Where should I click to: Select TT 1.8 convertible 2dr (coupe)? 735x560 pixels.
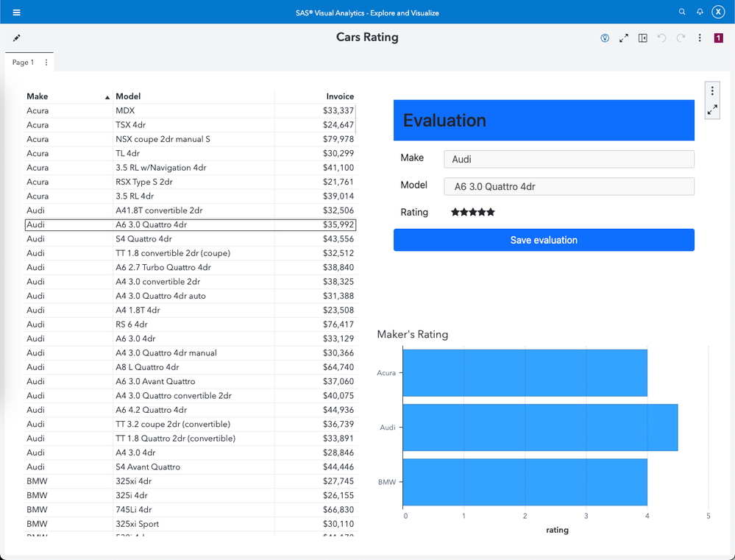[190, 253]
